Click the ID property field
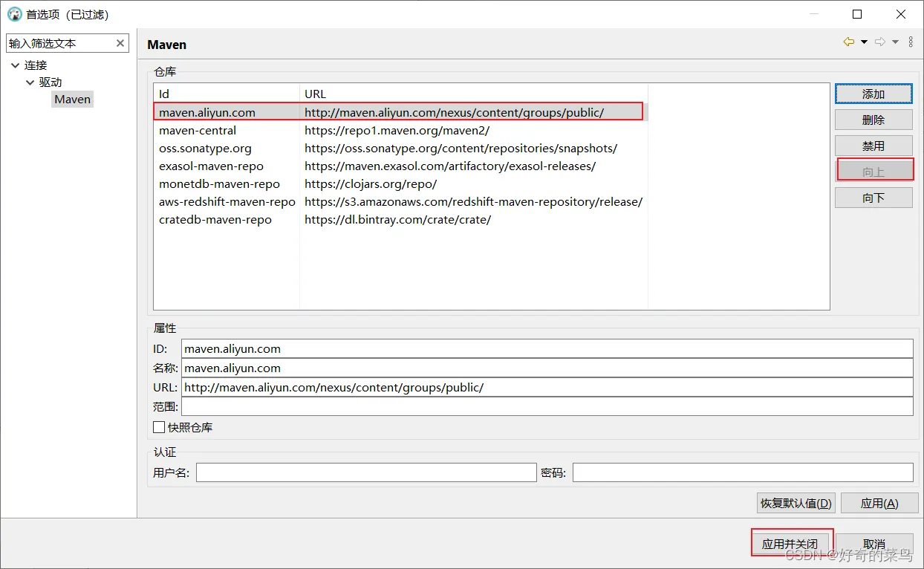924x569 pixels. click(x=547, y=348)
